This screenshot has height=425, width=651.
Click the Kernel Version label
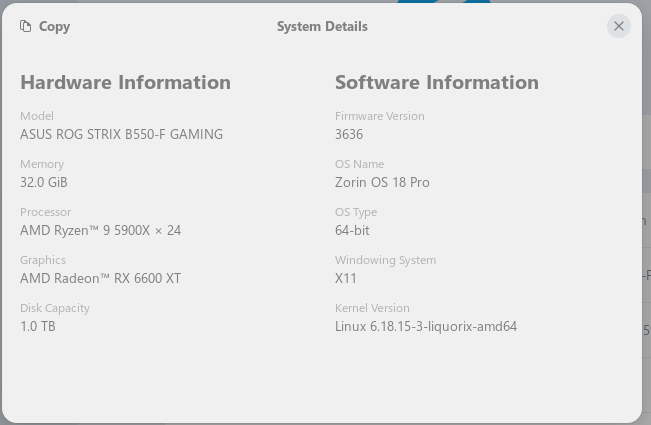click(x=372, y=308)
